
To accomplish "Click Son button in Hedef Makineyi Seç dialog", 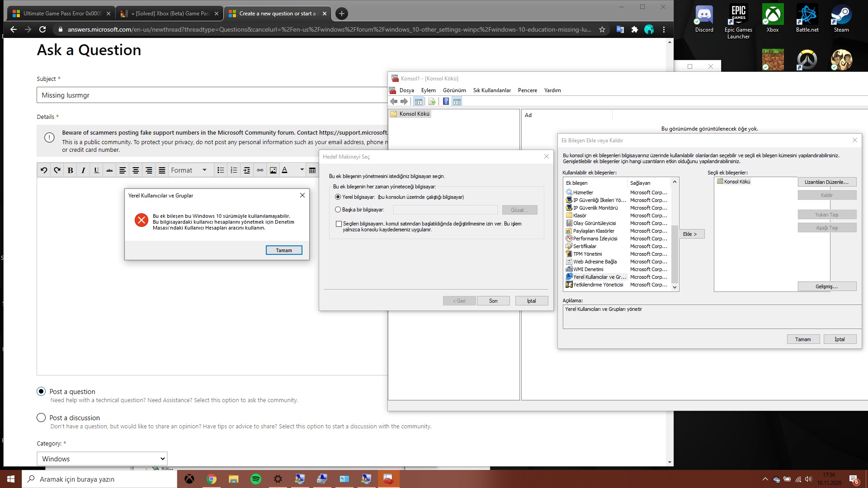I will 493,300.
